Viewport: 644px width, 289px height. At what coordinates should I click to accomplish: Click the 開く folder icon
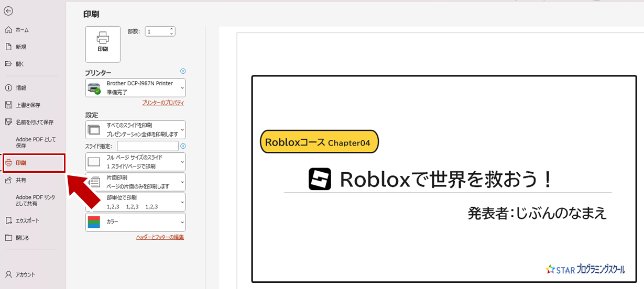tap(8, 64)
